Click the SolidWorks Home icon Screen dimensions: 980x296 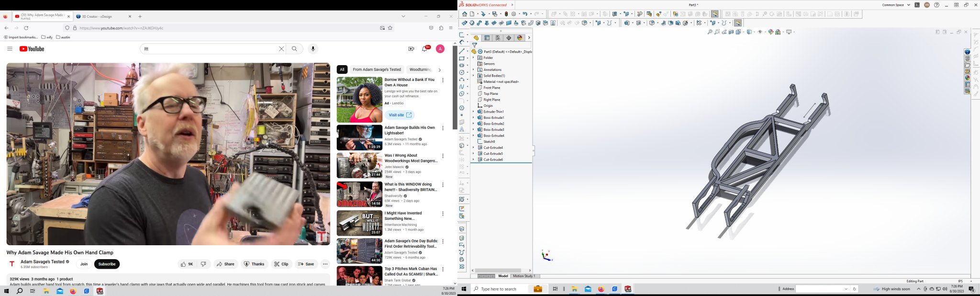tap(464, 14)
